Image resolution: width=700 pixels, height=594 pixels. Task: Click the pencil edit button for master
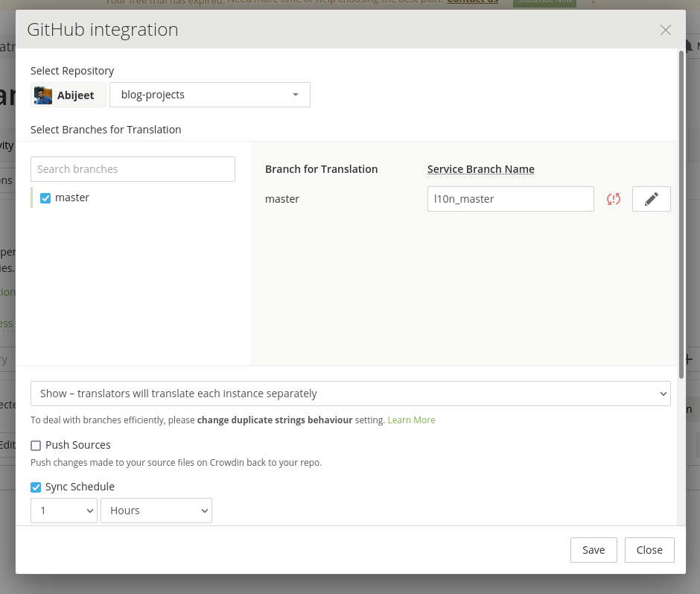(652, 199)
